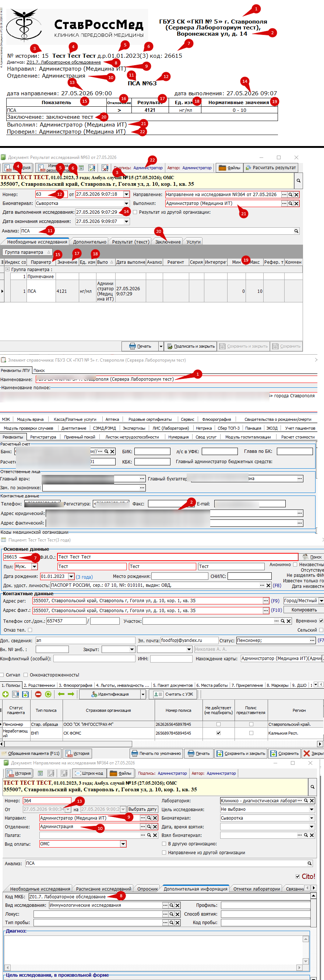Click the (F9) link beside Адрес рег.
The height and width of the screenshot is (980, 324).
click(275, 601)
